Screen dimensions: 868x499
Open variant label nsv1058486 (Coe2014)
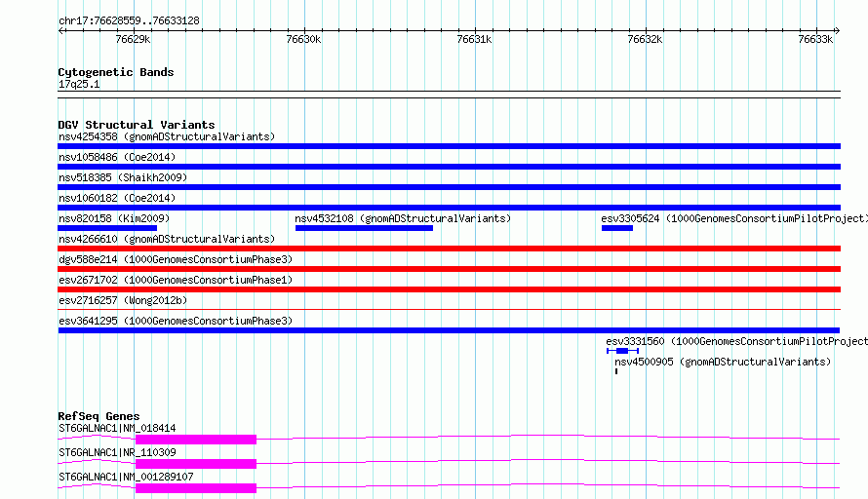point(117,157)
